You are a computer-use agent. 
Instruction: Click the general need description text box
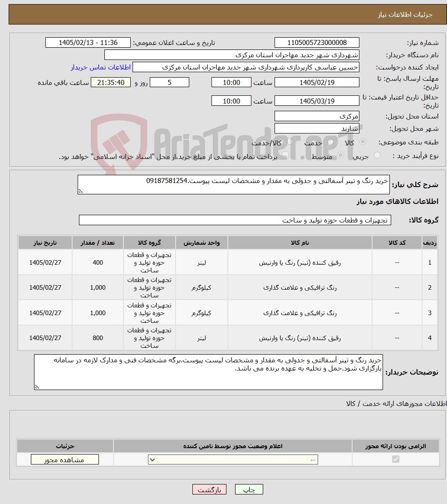[234, 184]
